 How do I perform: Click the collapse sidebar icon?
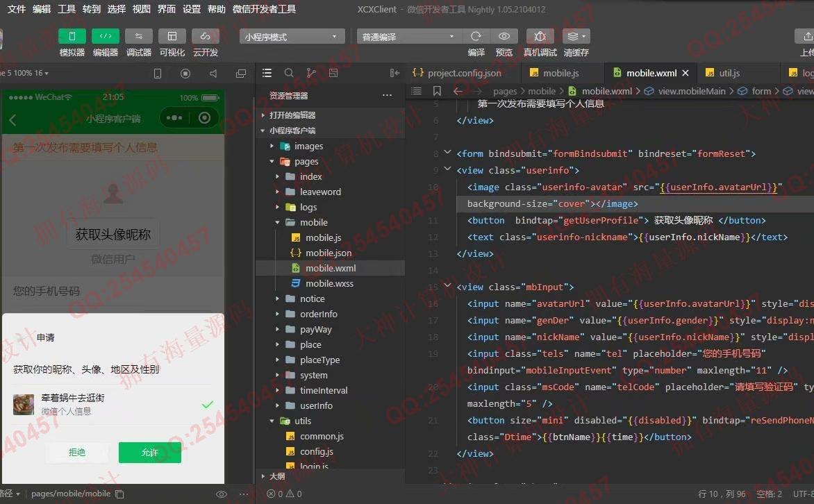(395, 73)
